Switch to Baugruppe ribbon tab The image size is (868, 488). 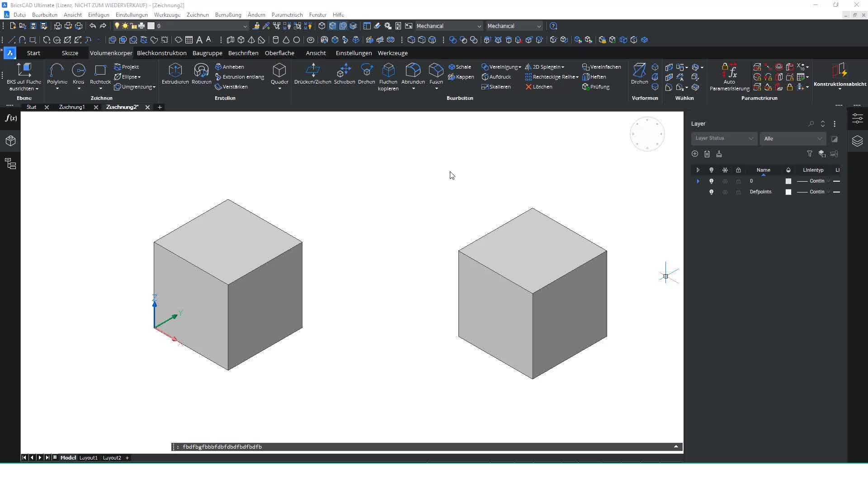(207, 53)
